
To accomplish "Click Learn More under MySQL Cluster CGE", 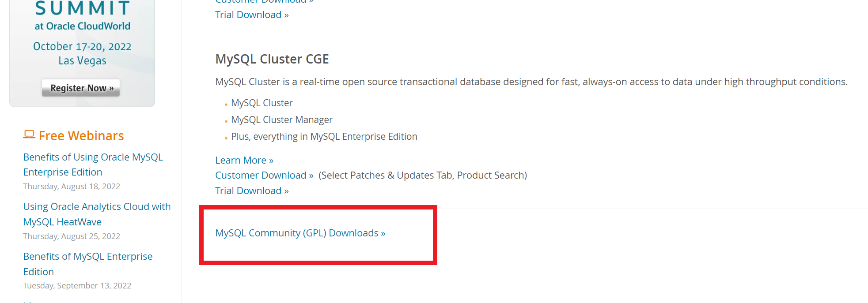I will (x=244, y=160).
